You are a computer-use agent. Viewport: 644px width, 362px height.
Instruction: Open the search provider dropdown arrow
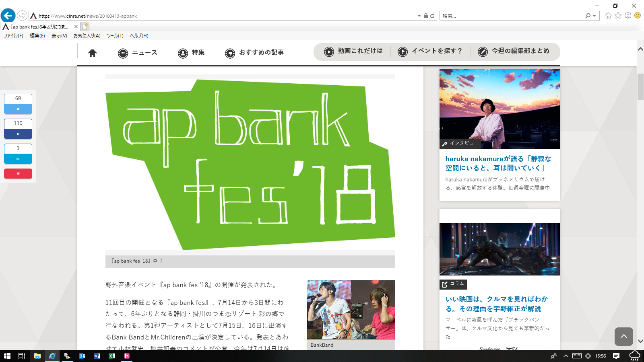tap(594, 16)
